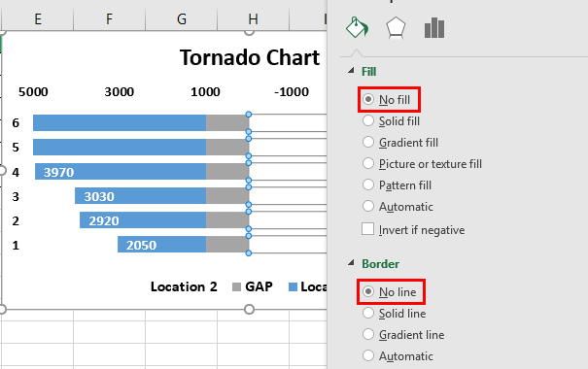Select the No line border option
588x369 pixels.
390,292
